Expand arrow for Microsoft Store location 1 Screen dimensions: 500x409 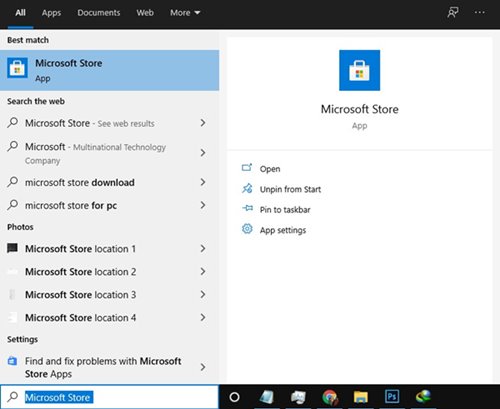click(x=203, y=248)
